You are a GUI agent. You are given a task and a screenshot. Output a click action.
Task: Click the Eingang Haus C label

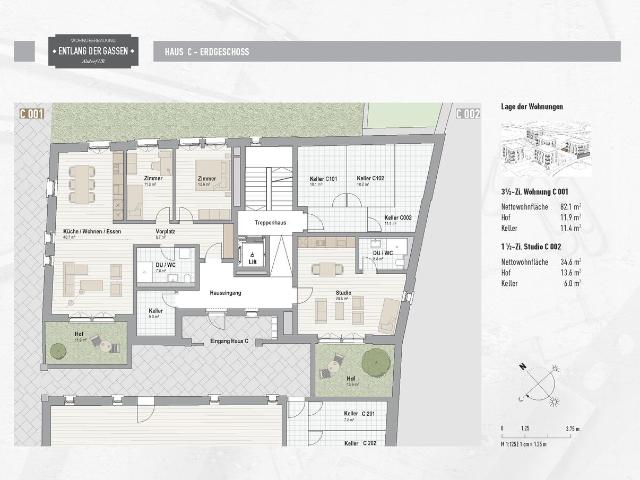(x=230, y=342)
